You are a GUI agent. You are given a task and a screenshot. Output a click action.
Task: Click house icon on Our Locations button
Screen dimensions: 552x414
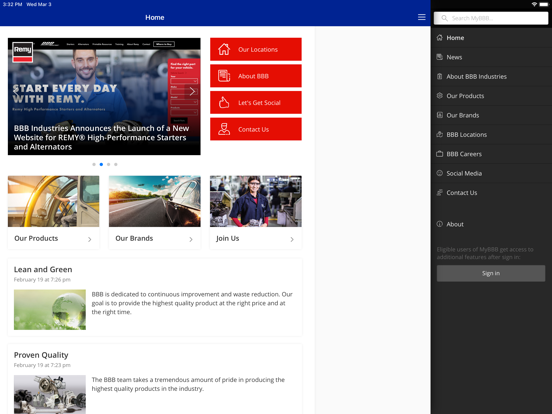point(224,49)
